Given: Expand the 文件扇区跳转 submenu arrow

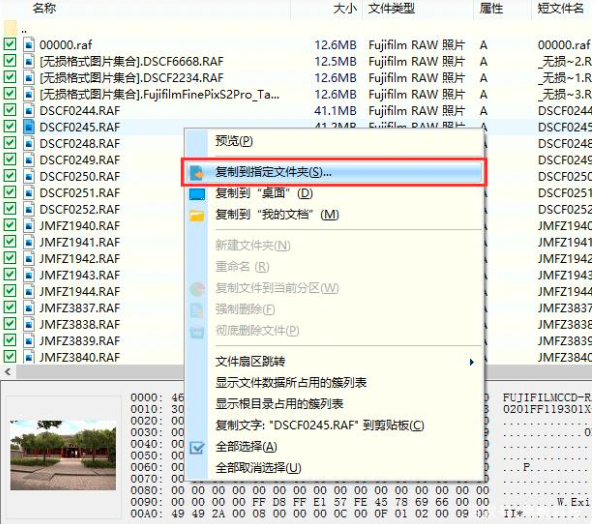Looking at the screenshot, I should [x=471, y=362].
